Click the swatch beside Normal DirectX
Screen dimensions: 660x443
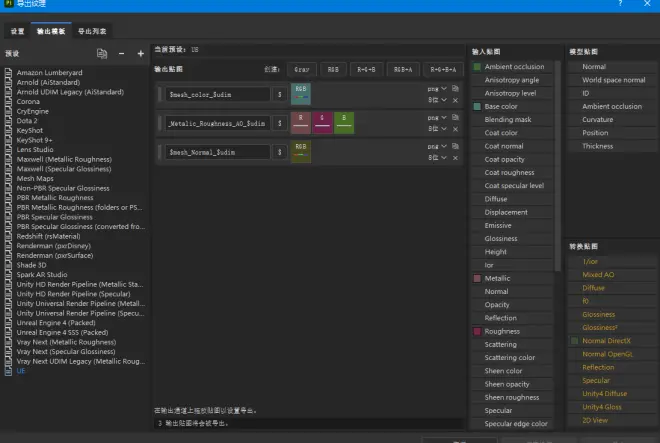[575, 341]
